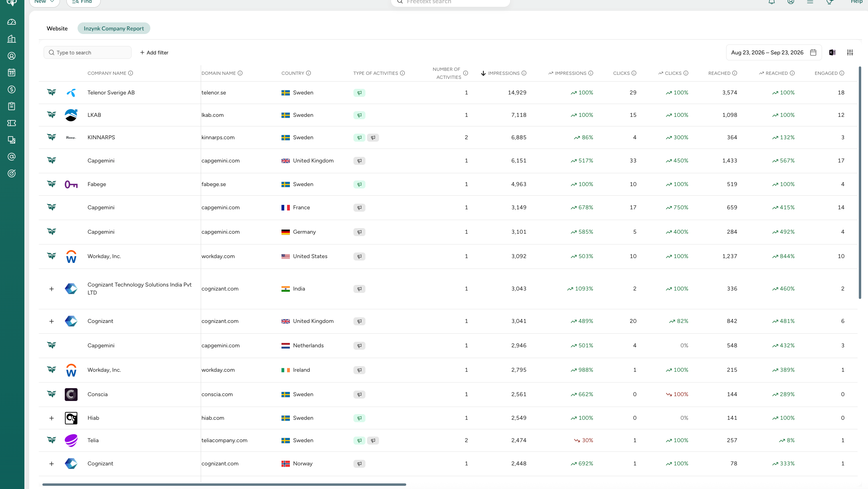Sort by Company Name column header
The width and height of the screenshot is (868, 489).
click(107, 73)
